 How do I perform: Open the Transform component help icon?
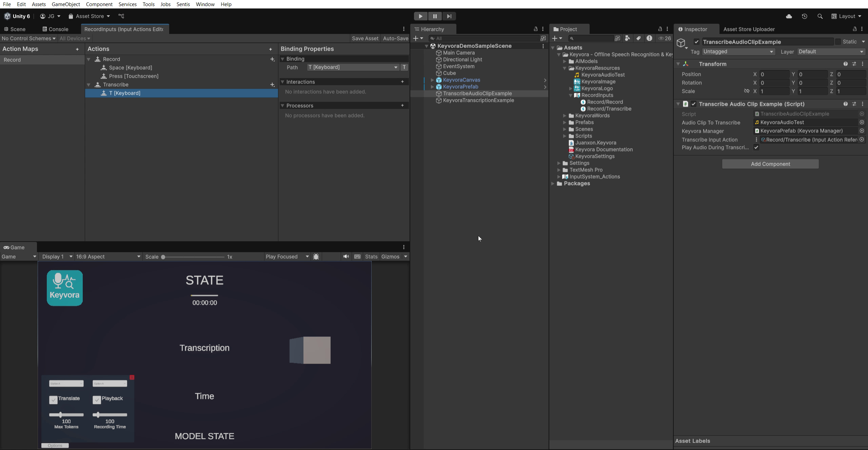(846, 64)
